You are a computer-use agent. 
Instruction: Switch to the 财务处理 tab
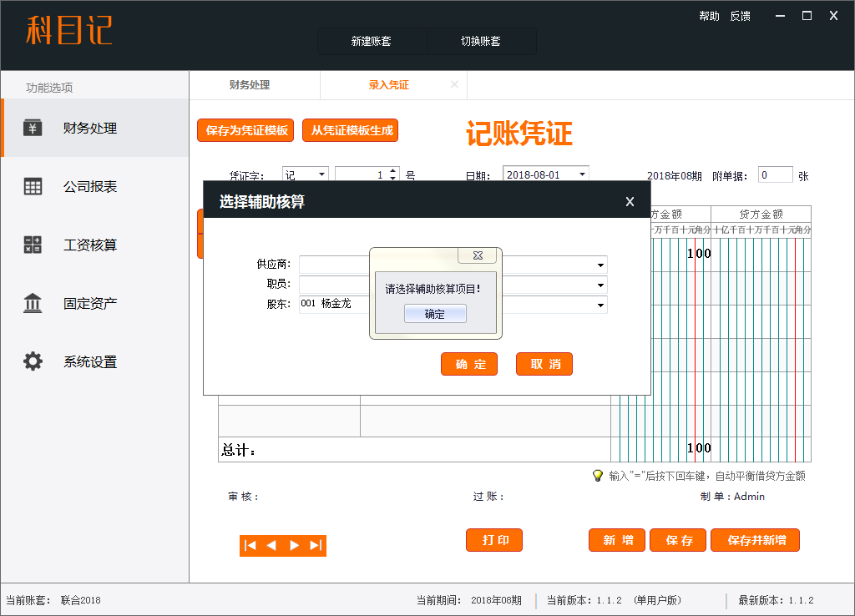pos(250,85)
